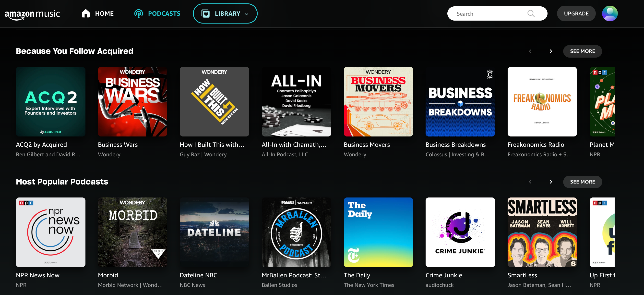Expand the Library dropdown chevron
This screenshot has width=644, height=295.
247,14
